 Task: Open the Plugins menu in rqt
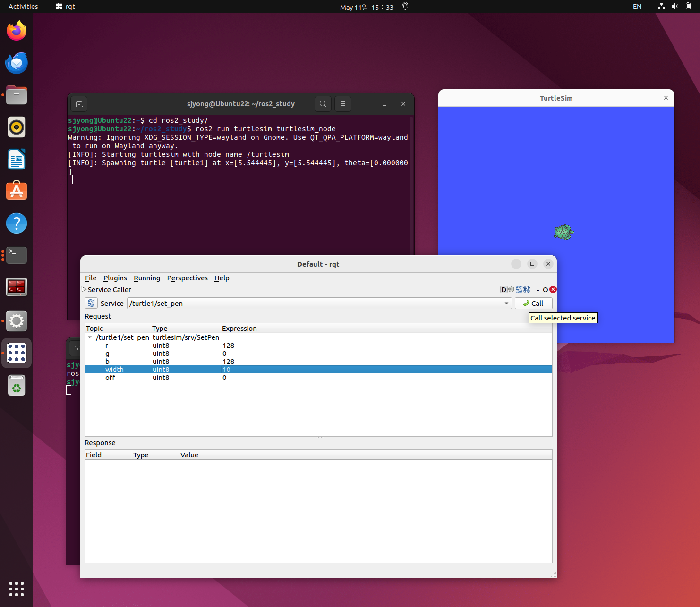point(115,278)
